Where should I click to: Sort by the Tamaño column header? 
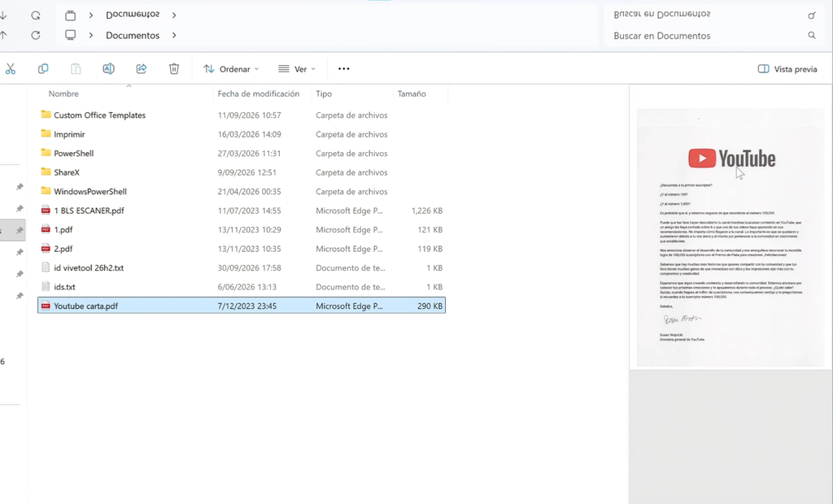click(x=412, y=93)
